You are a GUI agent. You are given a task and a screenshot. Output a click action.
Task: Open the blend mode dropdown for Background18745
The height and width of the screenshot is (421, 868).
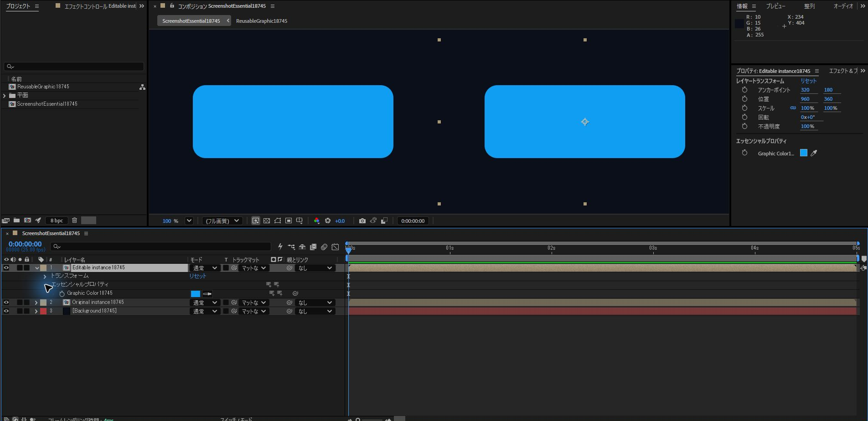pos(204,312)
